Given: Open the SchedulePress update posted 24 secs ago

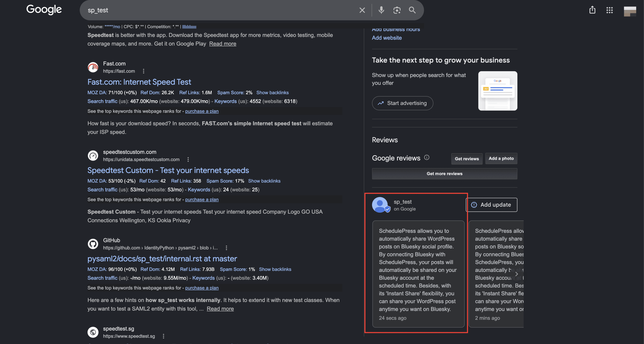Looking at the screenshot, I should pos(418,274).
